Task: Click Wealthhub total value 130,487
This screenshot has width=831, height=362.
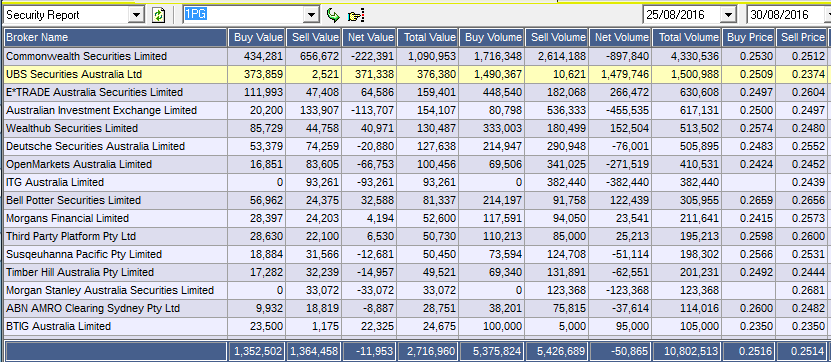Action: tap(436, 128)
